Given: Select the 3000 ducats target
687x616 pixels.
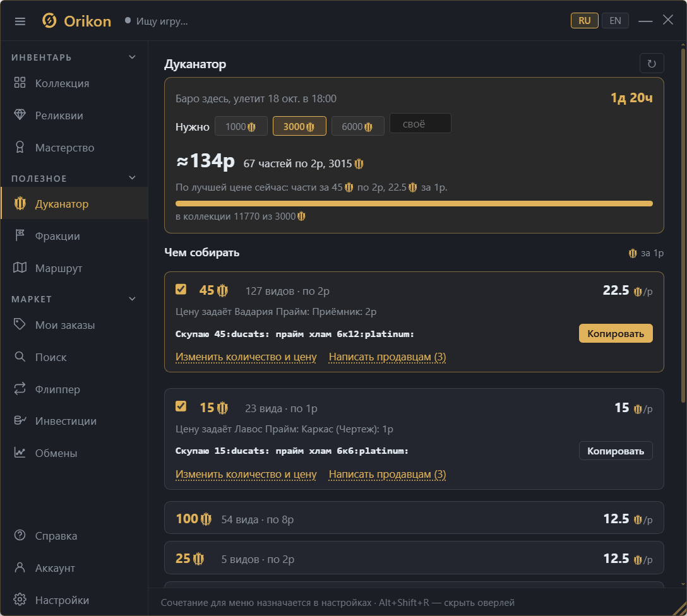Looking at the screenshot, I should tap(299, 126).
